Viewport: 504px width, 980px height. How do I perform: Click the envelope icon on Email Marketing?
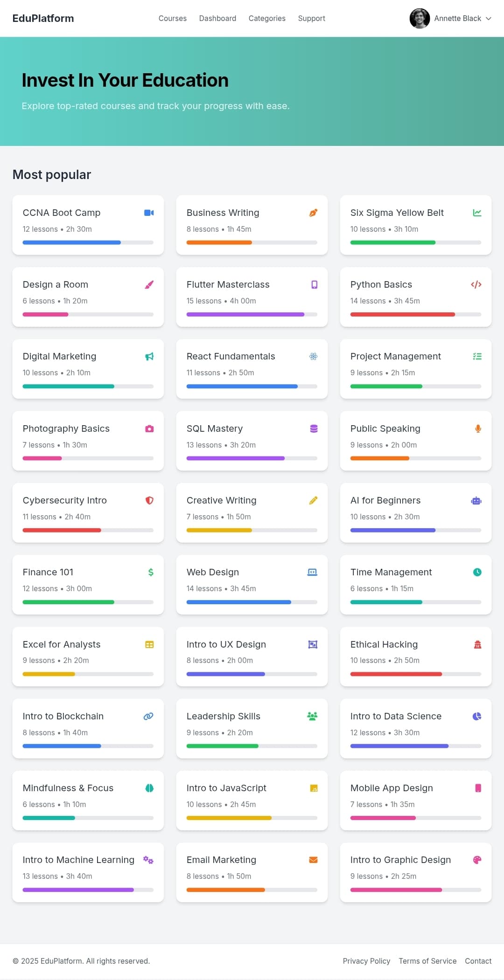(x=314, y=860)
